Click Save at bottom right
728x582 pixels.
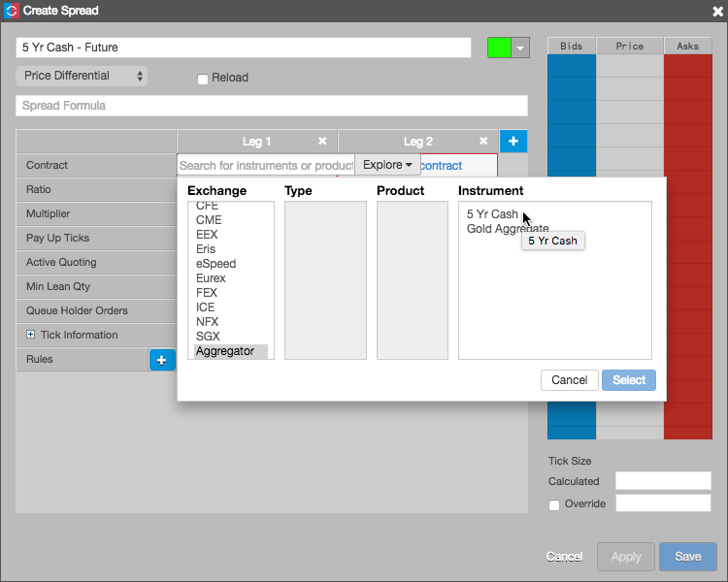coord(687,557)
